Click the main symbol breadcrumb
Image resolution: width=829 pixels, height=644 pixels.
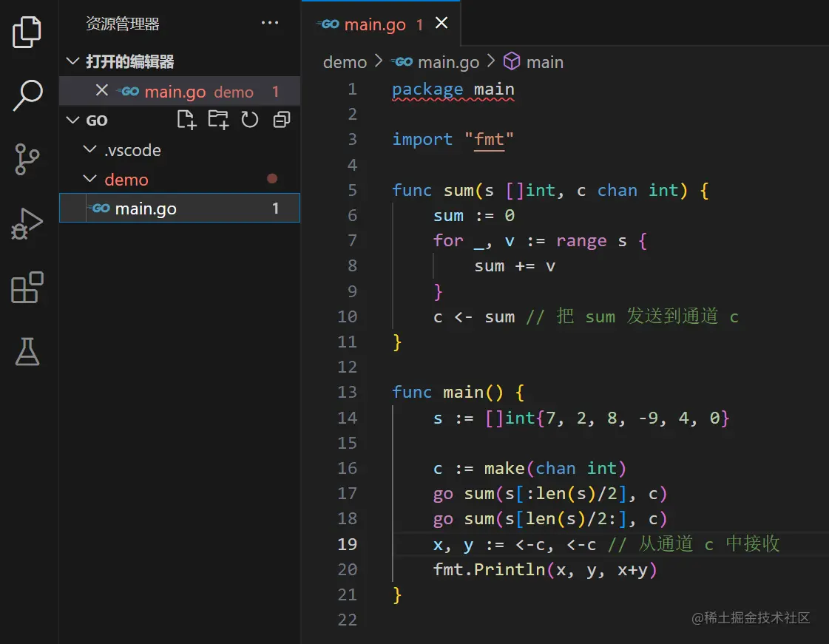(x=544, y=62)
